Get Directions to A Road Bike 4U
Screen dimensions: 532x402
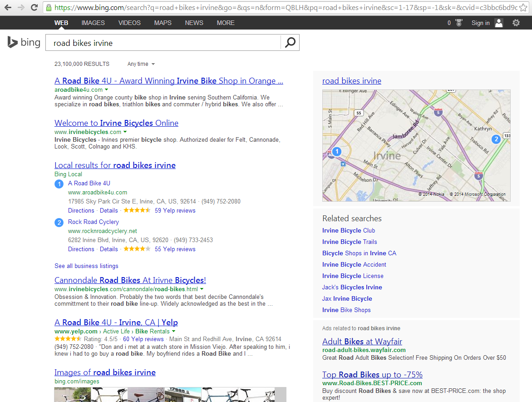coord(81,210)
